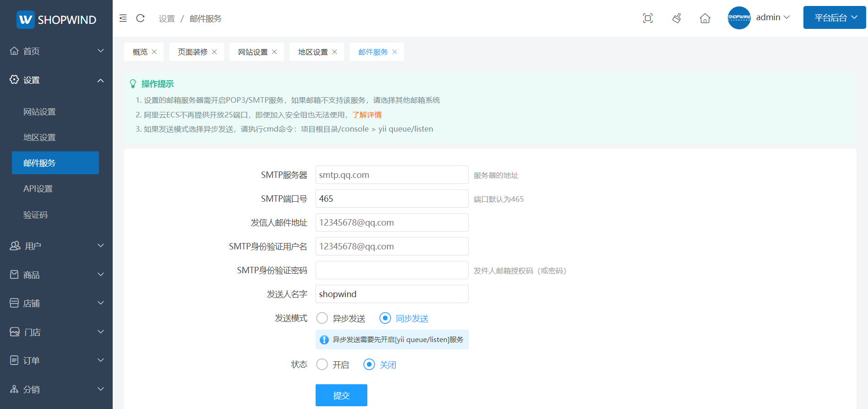The height and width of the screenshot is (409, 868).
Task: Select 邮件服务 in the sidebar submenu
Action: (55, 163)
